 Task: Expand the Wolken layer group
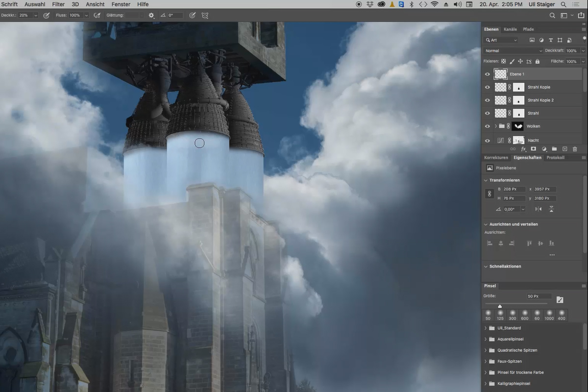495,126
